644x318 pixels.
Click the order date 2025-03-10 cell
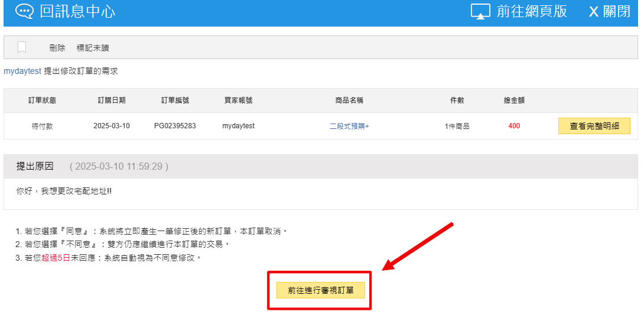[x=112, y=126]
